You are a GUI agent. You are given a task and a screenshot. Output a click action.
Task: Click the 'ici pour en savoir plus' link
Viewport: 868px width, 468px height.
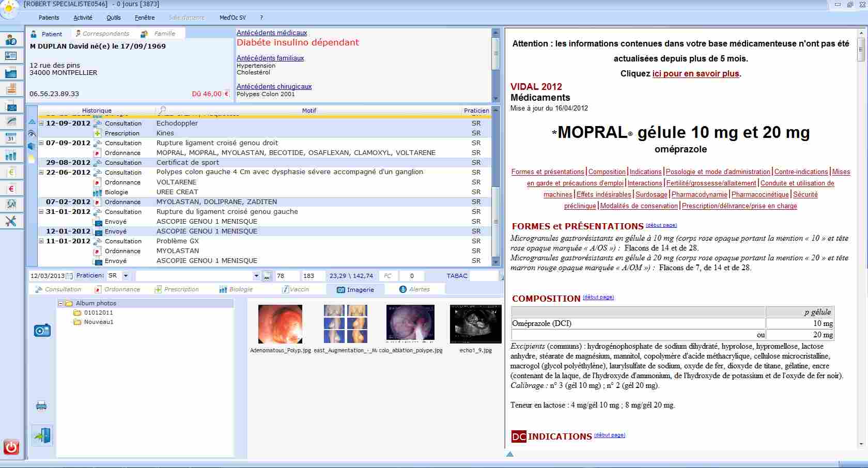click(695, 73)
